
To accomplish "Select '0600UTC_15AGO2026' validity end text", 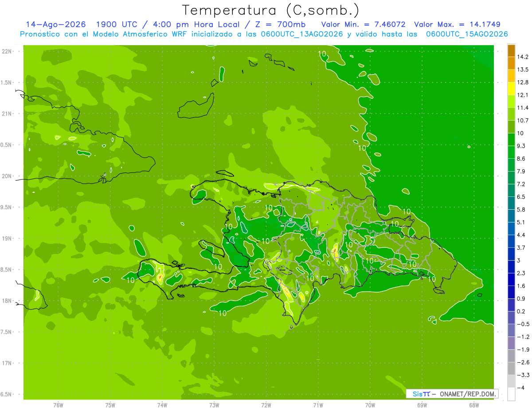I will [x=467, y=34].
